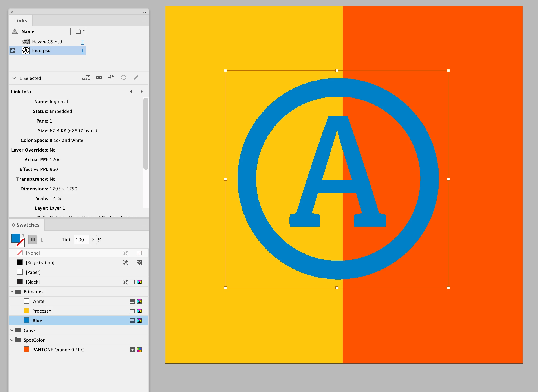Collapse the SpotColor swatch group
This screenshot has width=538, height=392.
pos(12,340)
